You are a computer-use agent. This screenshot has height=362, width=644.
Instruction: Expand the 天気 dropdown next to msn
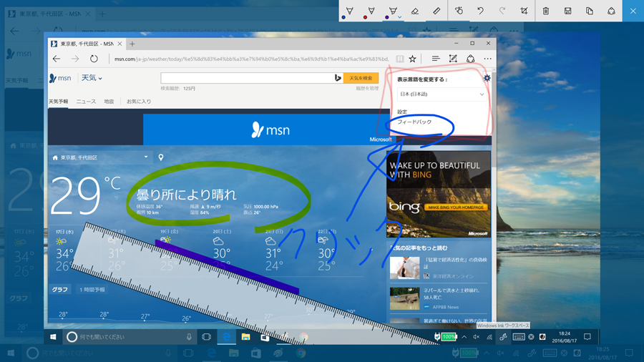(92, 78)
